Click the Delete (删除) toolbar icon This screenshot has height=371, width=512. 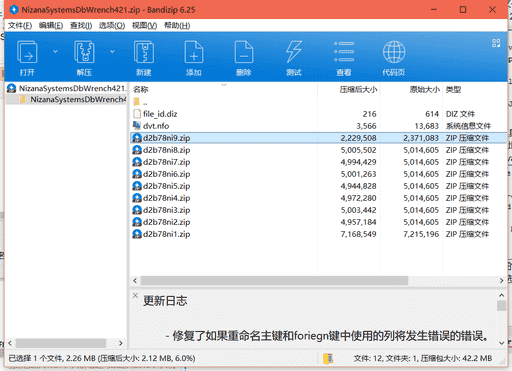tap(244, 52)
